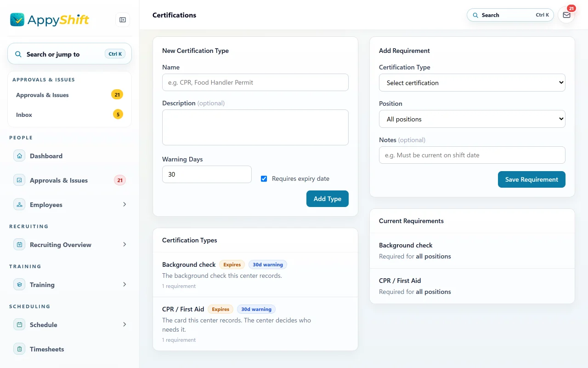The image size is (588, 368).
Task: Click the Timesheets clipboard icon
Action: point(19,349)
